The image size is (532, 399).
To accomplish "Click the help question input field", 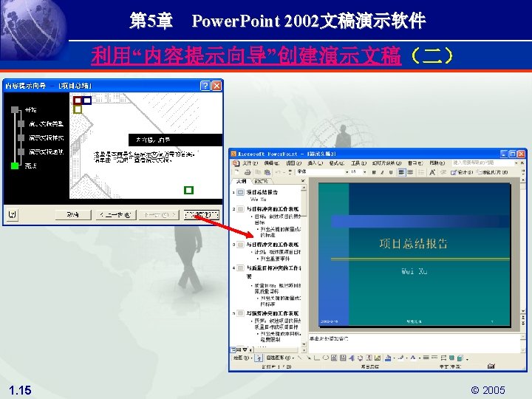I will (482, 163).
